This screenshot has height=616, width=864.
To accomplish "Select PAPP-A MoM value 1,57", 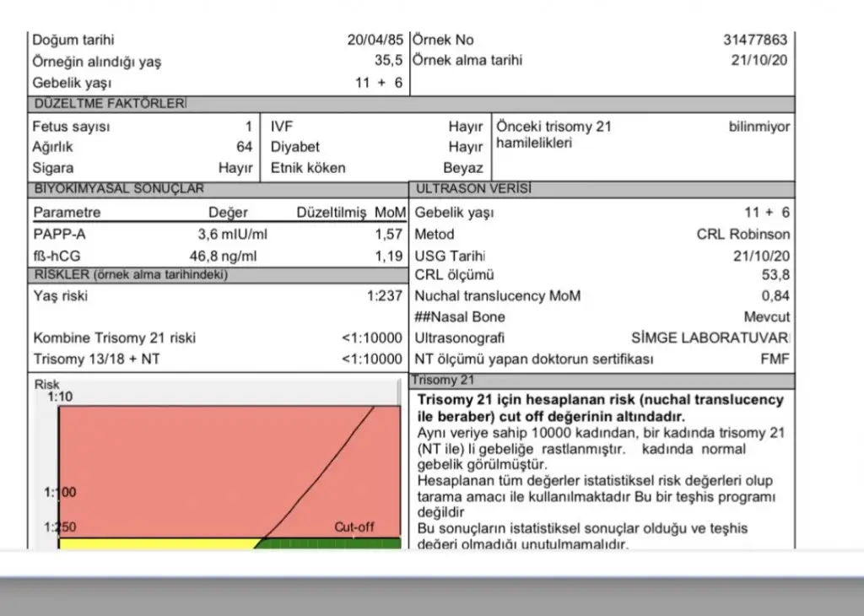I will (x=388, y=235).
